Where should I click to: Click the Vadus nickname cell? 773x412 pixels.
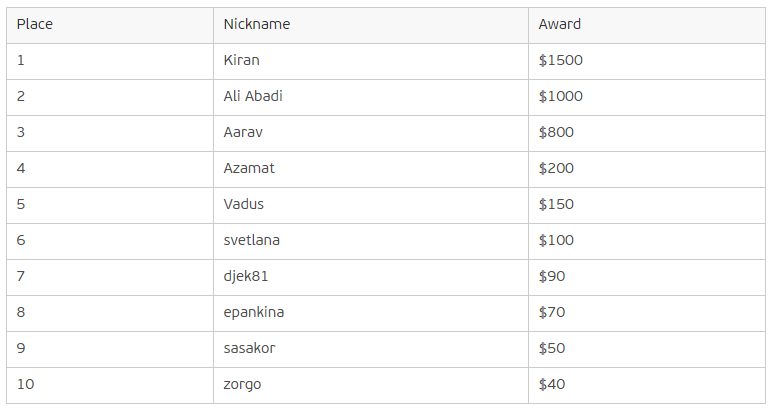coord(371,205)
